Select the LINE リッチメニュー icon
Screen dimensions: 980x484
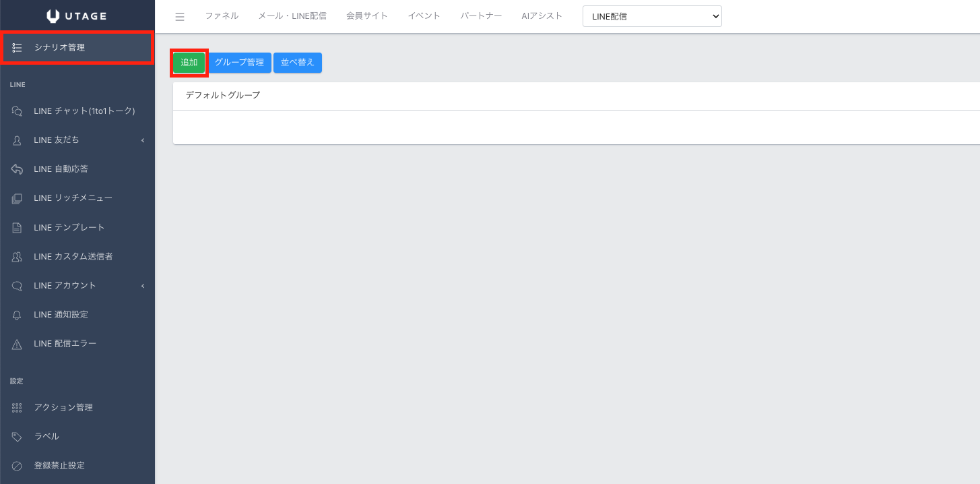click(x=18, y=198)
